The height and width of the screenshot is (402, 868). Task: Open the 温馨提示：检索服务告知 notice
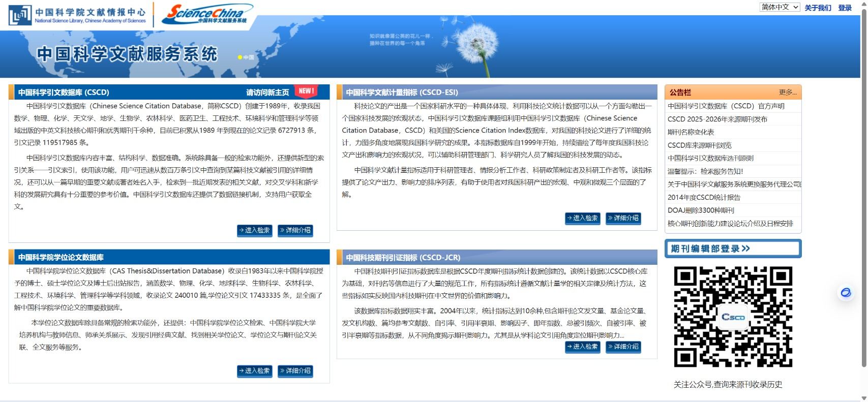click(x=705, y=171)
